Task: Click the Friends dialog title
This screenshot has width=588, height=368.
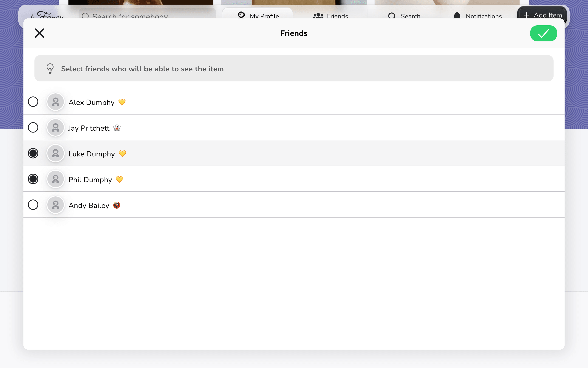Action: coord(294,33)
